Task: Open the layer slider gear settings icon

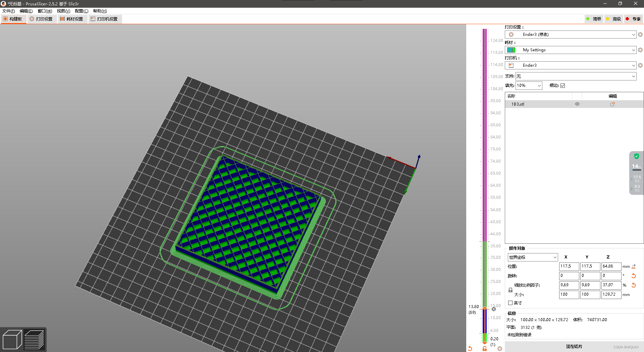Action: pos(500,349)
